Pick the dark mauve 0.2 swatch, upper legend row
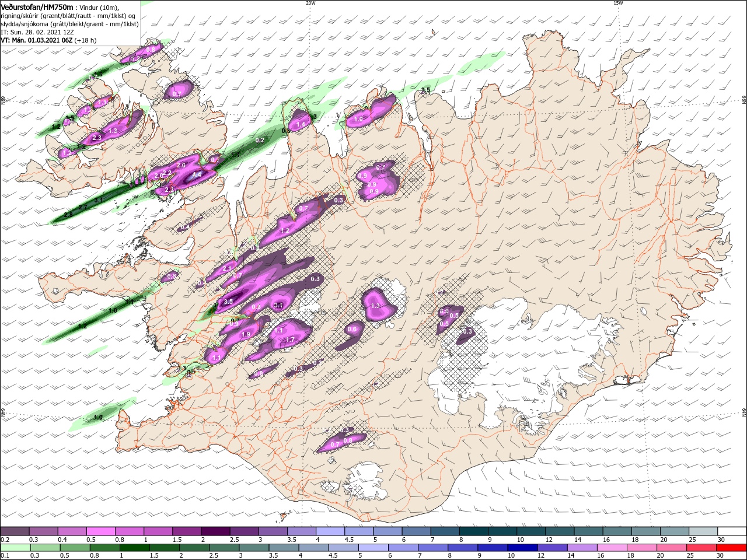The height and width of the screenshot is (560, 747). [15, 531]
